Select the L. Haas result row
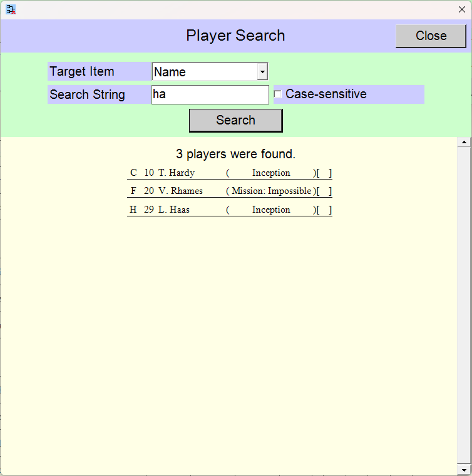 (230, 210)
